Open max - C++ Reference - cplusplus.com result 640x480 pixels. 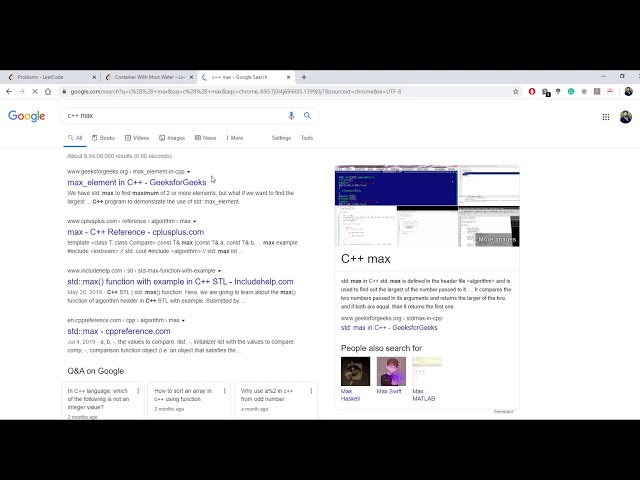(136, 232)
